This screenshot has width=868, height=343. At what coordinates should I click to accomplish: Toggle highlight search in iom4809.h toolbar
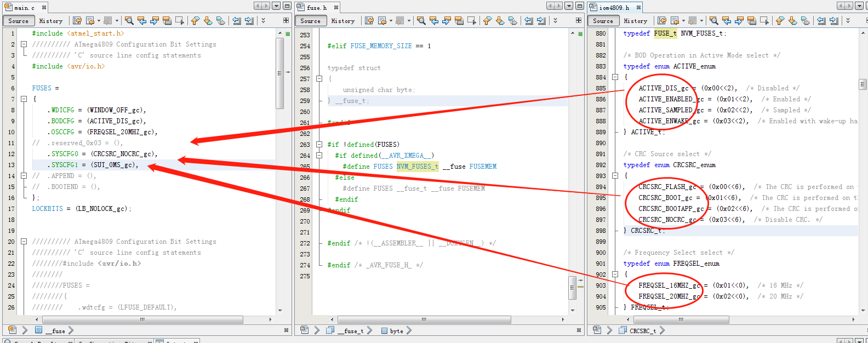pyautogui.click(x=752, y=20)
